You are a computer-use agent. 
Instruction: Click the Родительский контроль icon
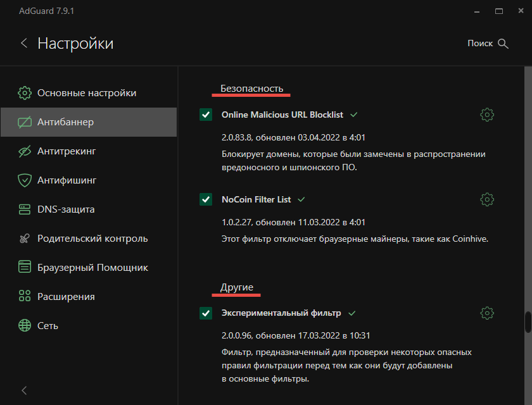pos(25,239)
